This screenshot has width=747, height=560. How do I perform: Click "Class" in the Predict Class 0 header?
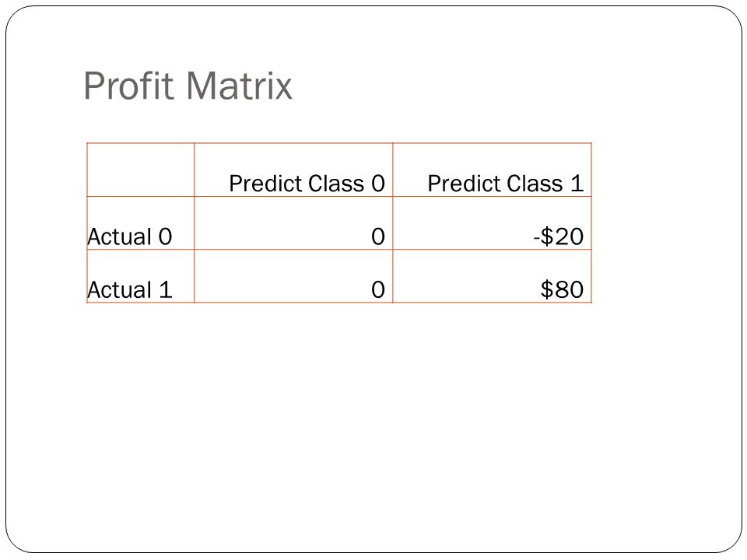(x=336, y=184)
